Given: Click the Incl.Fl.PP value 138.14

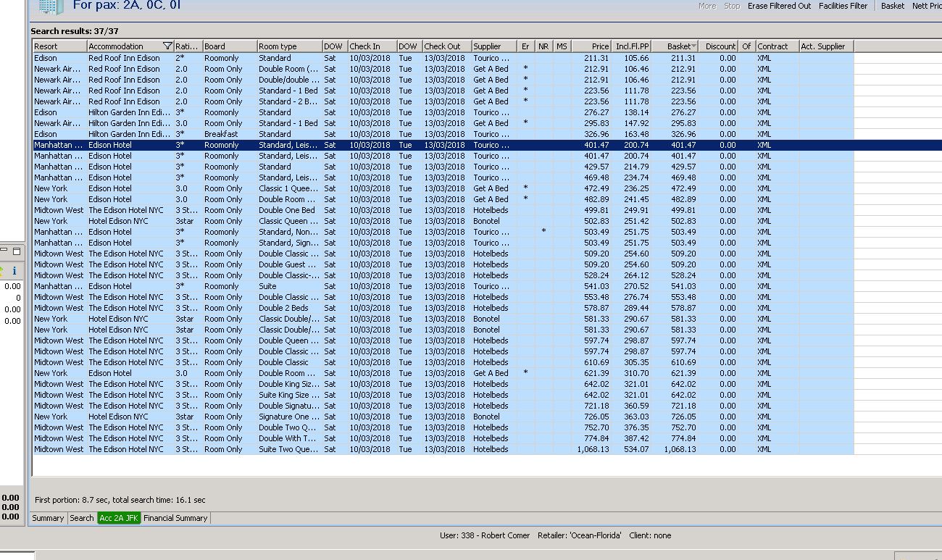Looking at the screenshot, I should tap(632, 112).
